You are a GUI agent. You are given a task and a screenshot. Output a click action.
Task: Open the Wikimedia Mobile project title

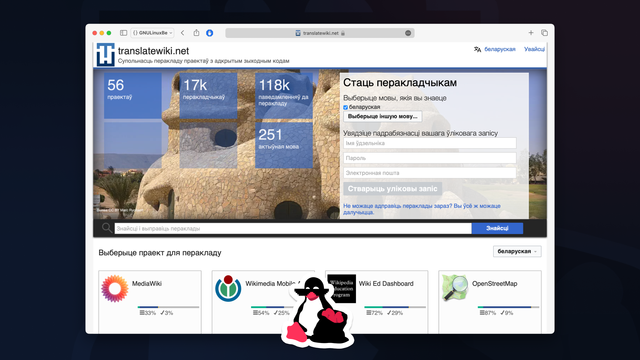pyautogui.click(x=272, y=284)
